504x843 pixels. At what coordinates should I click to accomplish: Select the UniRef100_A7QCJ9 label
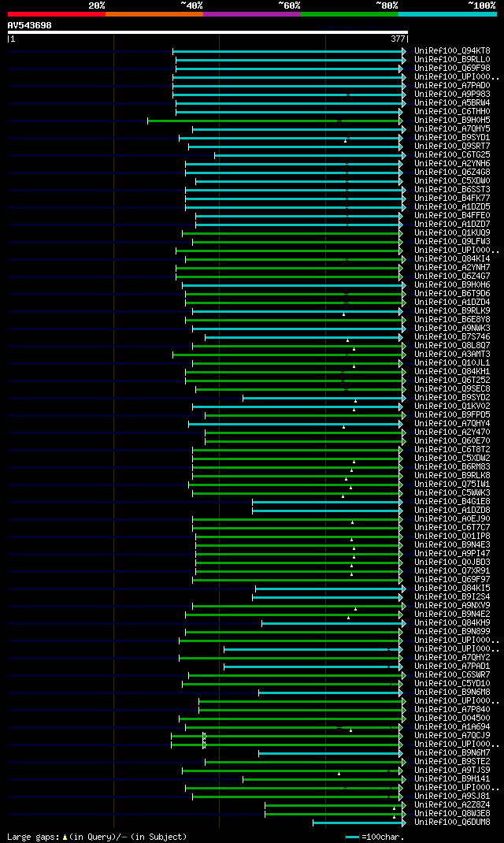point(452,736)
